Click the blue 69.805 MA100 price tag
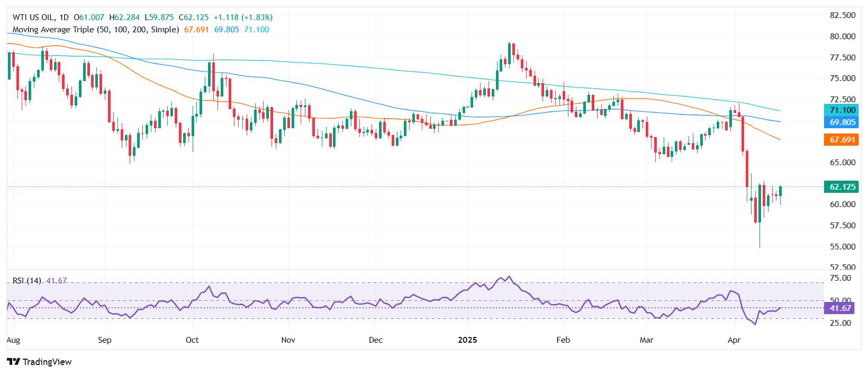868x374 pixels. click(x=842, y=122)
